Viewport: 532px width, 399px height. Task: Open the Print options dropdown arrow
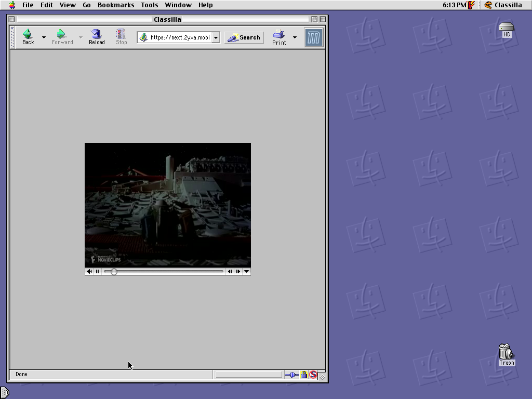(295, 37)
